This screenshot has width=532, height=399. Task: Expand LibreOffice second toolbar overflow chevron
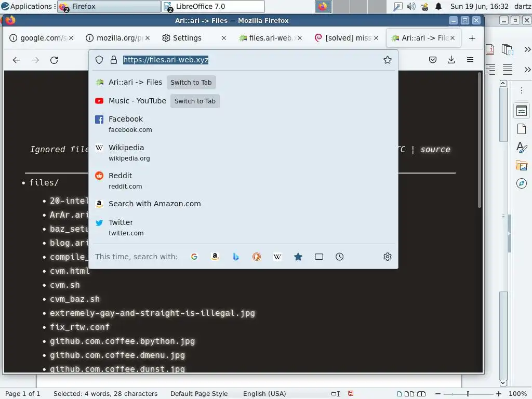[x=527, y=70]
